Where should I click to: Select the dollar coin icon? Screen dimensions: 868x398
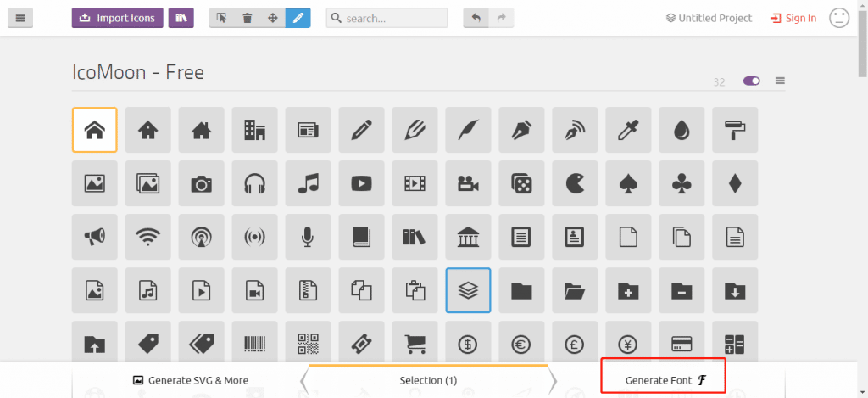pyautogui.click(x=468, y=341)
